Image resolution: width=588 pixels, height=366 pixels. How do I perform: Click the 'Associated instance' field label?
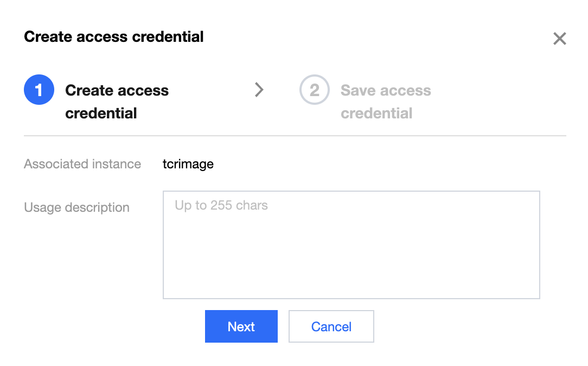(x=82, y=164)
